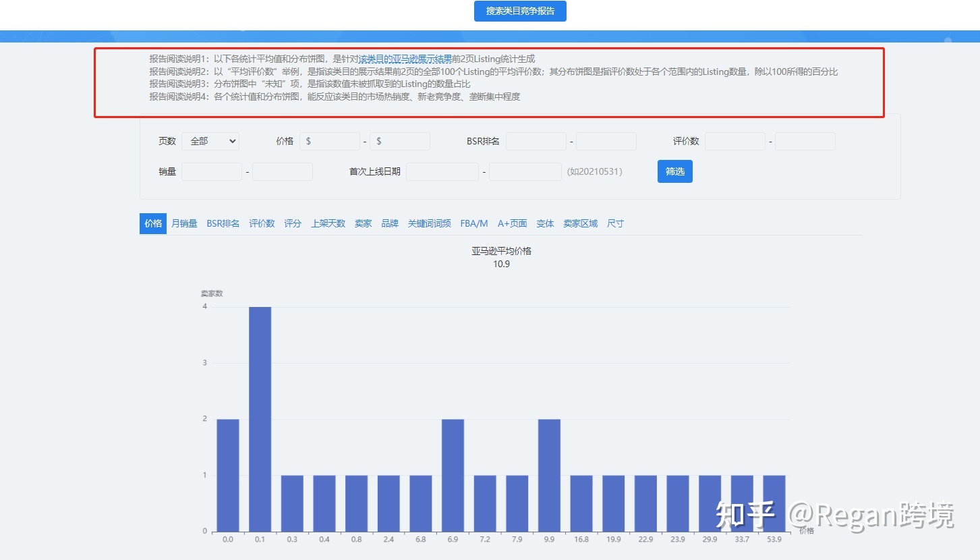Switch to the FBA/M tab
This screenshot has width=980, height=560.
click(x=474, y=223)
